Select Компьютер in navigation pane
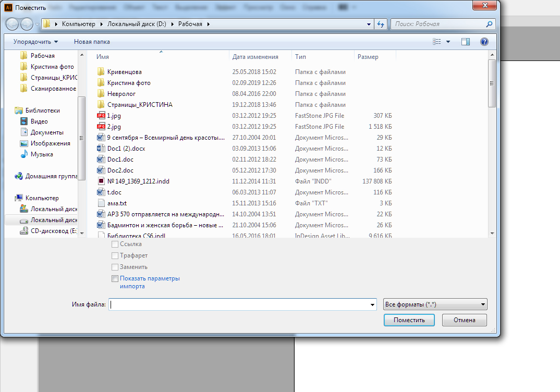 (x=36, y=198)
